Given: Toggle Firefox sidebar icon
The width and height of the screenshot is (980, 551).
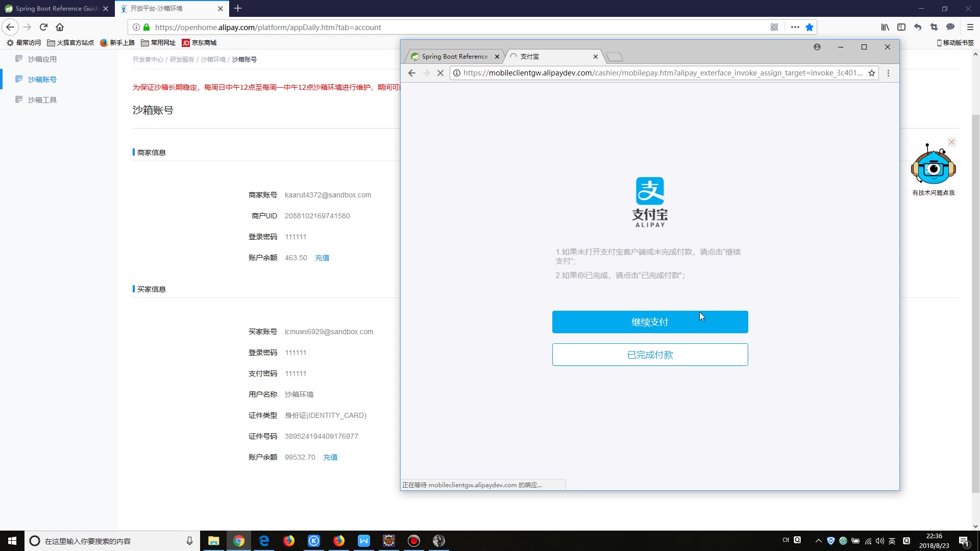Looking at the screenshot, I should pyautogui.click(x=901, y=27).
